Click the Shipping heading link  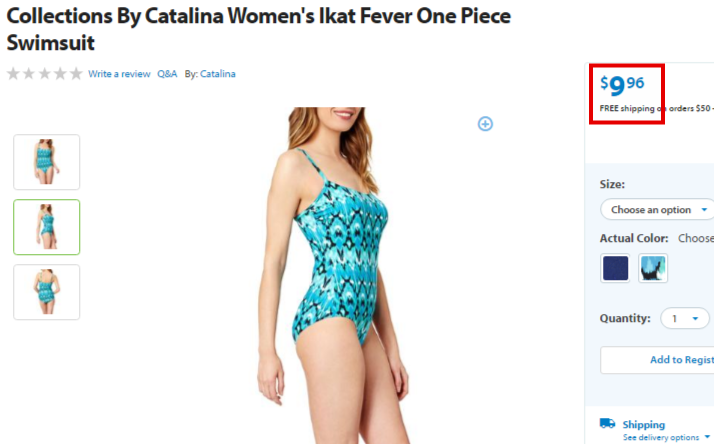pos(643,424)
